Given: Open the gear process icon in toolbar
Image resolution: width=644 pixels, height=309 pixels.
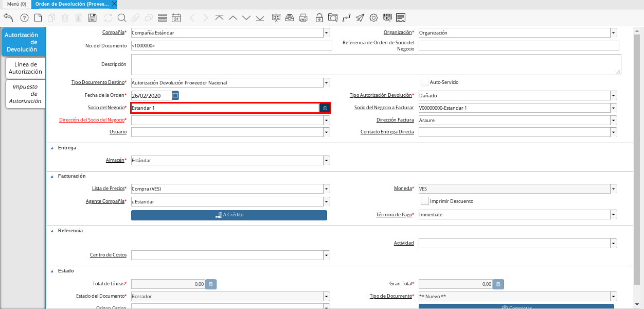Looking at the screenshot, I should [x=373, y=18].
